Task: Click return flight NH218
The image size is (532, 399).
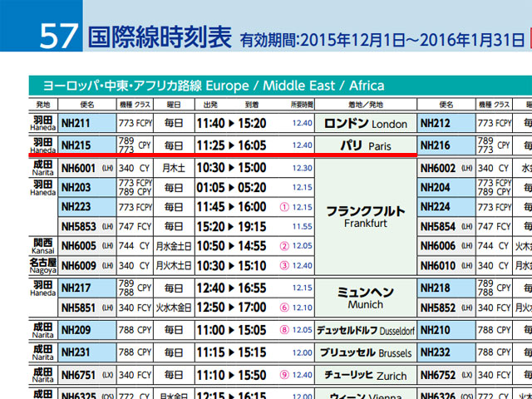Action: tap(436, 288)
